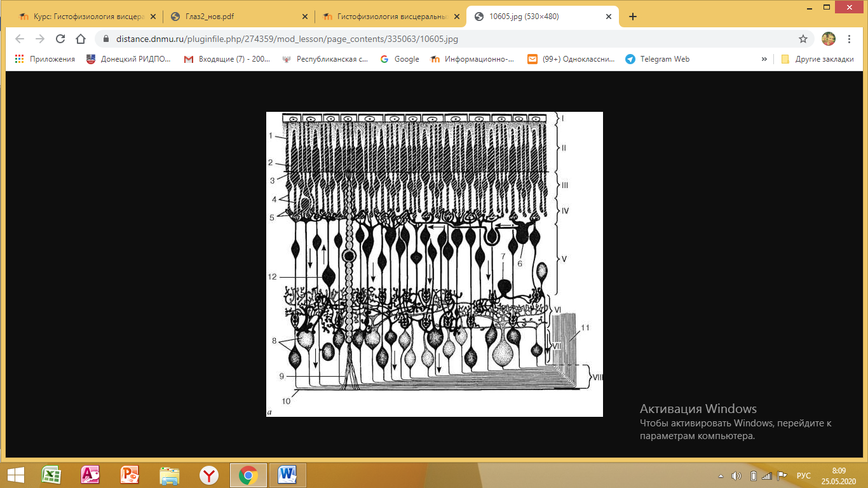Switch to the first Курс: Гистофизиология tab

click(83, 17)
